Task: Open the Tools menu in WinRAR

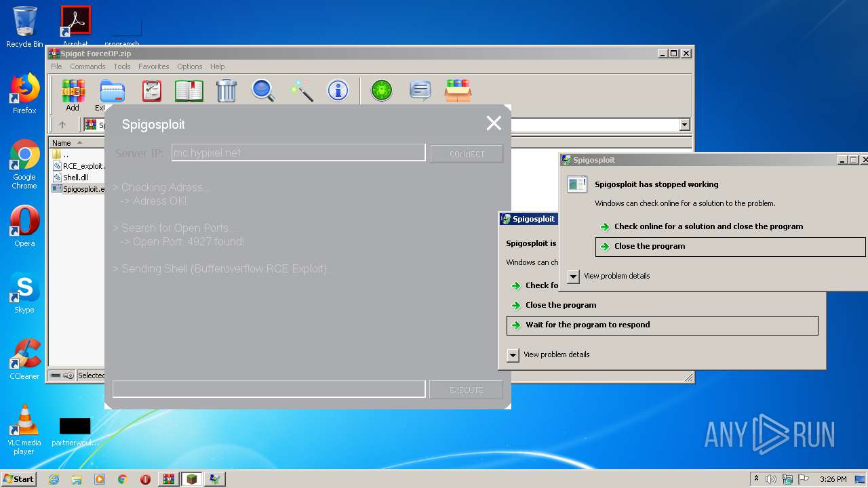Action: click(x=122, y=66)
